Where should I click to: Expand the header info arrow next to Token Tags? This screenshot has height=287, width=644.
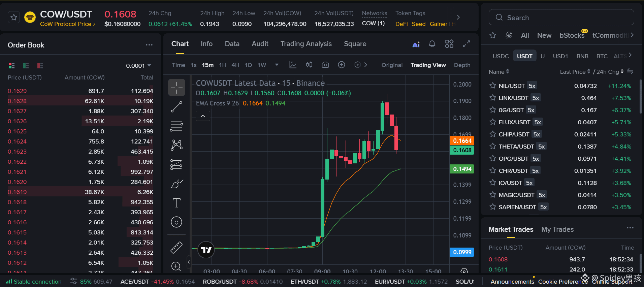pyautogui.click(x=458, y=17)
